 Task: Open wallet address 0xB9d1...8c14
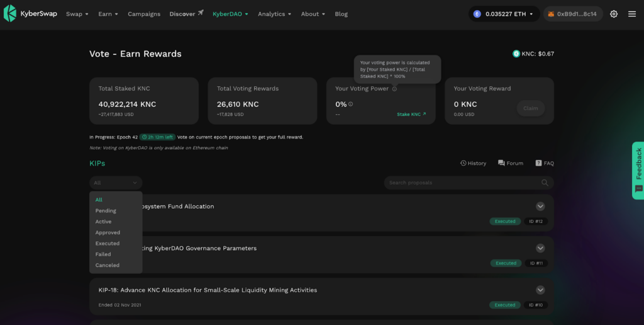(573, 14)
